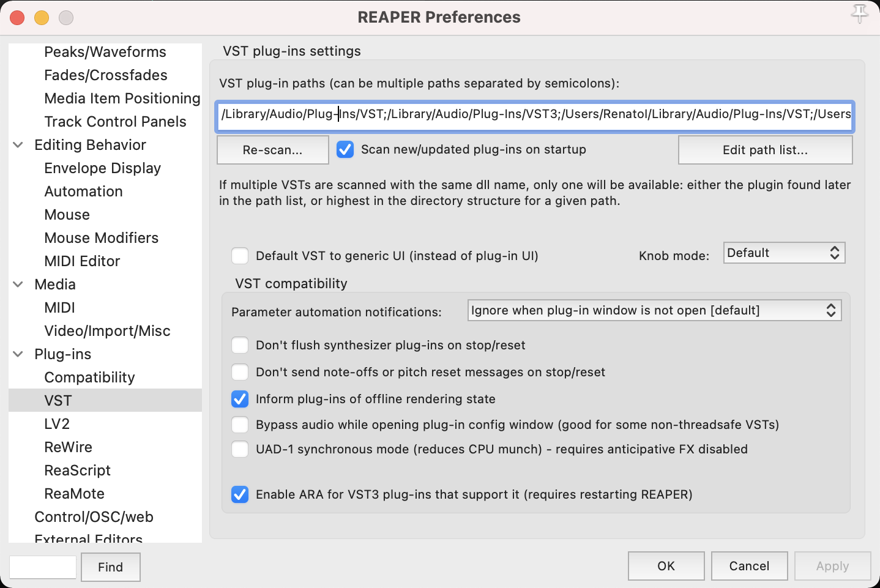
Task: Click the preferences search field
Action: point(43,567)
